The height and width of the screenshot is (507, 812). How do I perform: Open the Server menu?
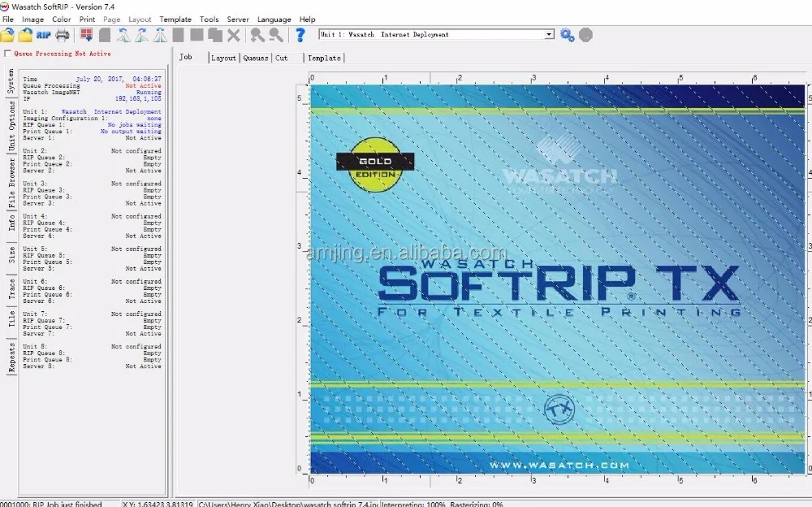coord(238,19)
